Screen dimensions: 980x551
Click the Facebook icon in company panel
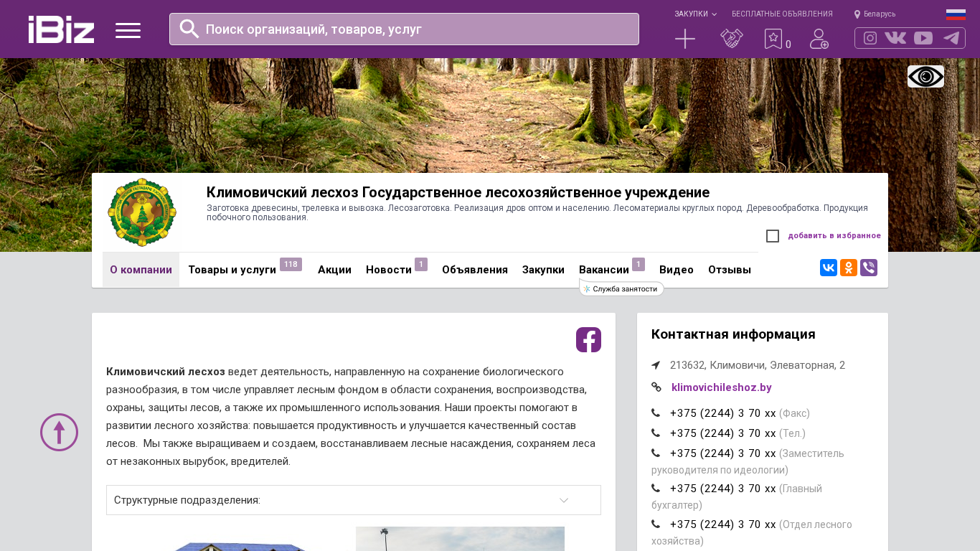[x=588, y=339]
